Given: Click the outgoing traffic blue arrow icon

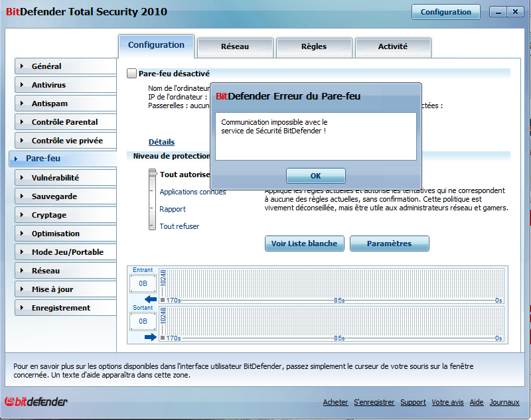Looking at the screenshot, I should coord(151,337).
